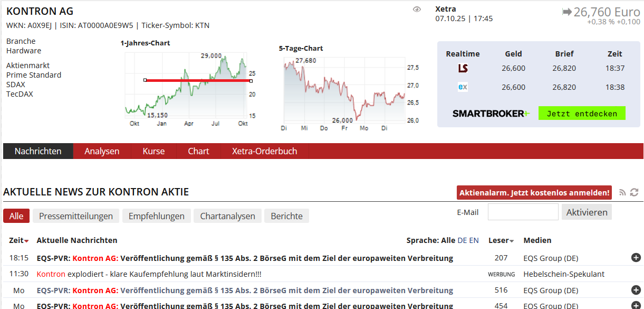The height and width of the screenshot is (309, 644).
Task: Click the plus icon on the 516-reader news row
Action: coord(636,290)
